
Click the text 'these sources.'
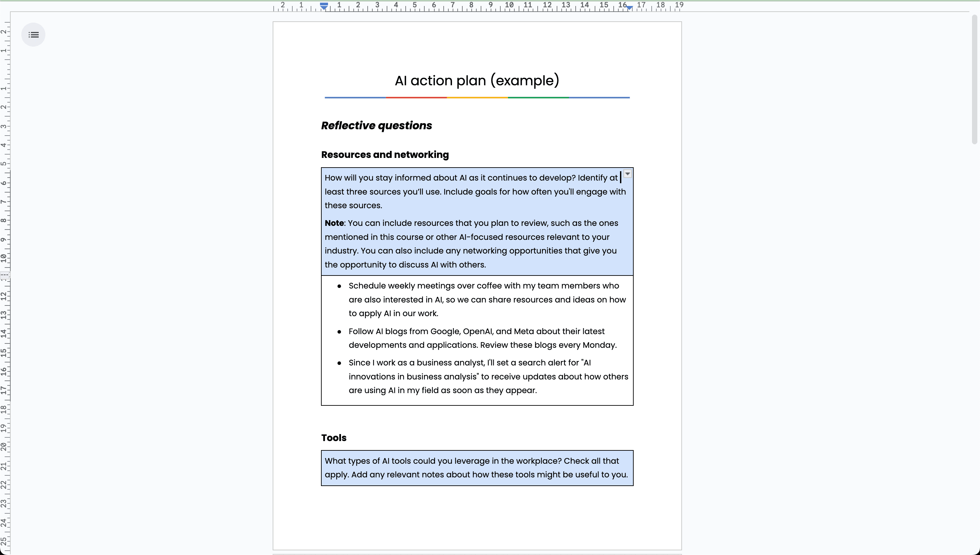[353, 206]
